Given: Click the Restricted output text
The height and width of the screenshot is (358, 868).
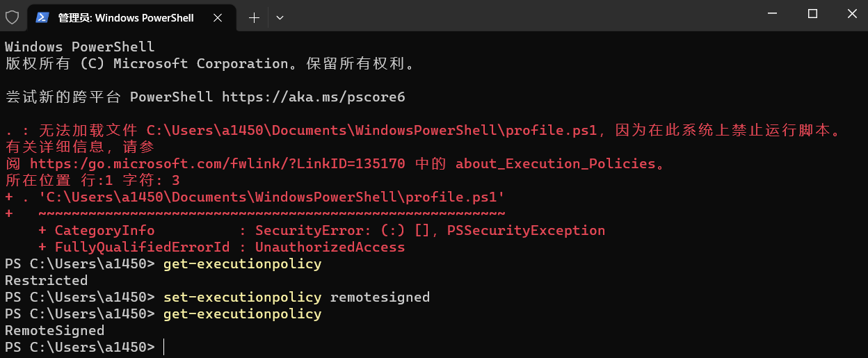Looking at the screenshot, I should click(x=47, y=280).
